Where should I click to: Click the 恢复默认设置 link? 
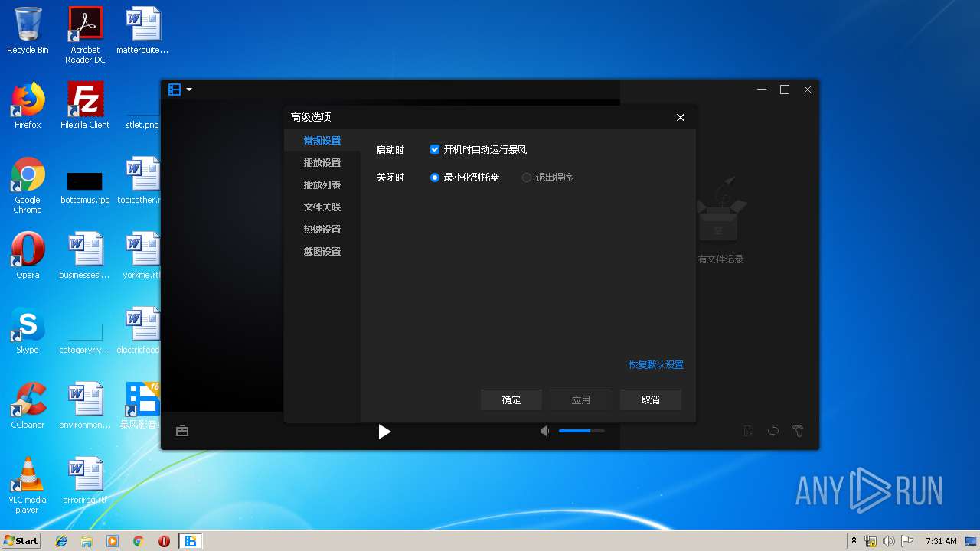[x=656, y=365]
